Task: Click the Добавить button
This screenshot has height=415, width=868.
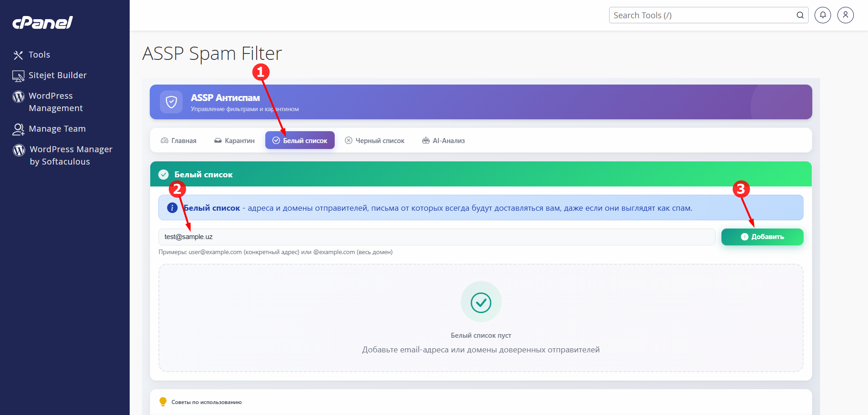Action: point(762,237)
